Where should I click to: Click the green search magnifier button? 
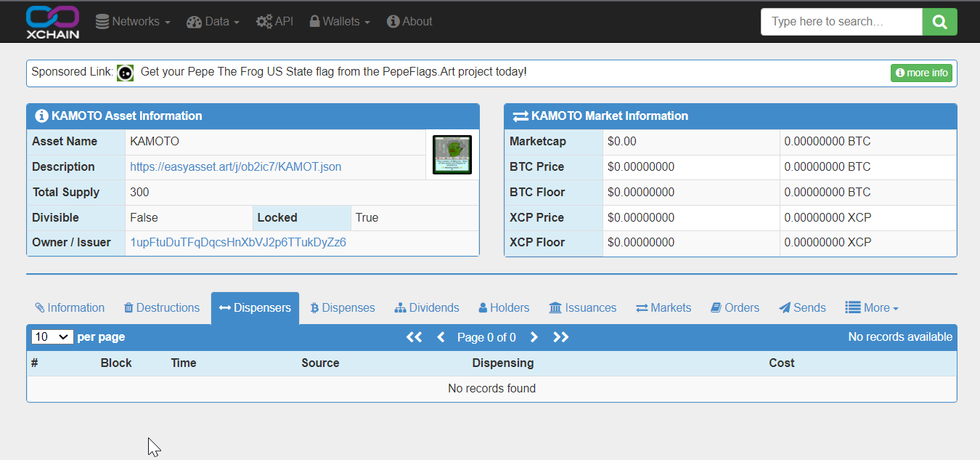tap(940, 22)
